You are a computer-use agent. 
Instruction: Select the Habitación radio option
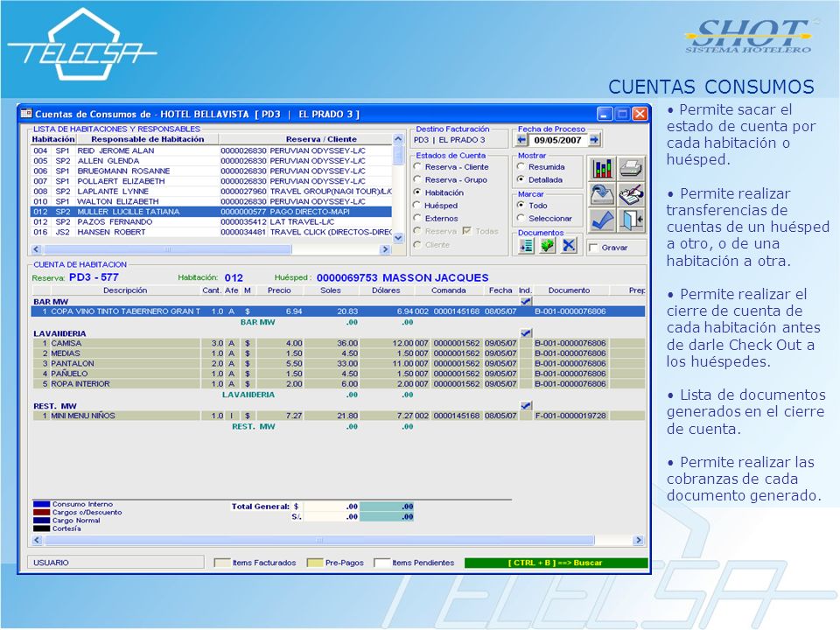417,192
